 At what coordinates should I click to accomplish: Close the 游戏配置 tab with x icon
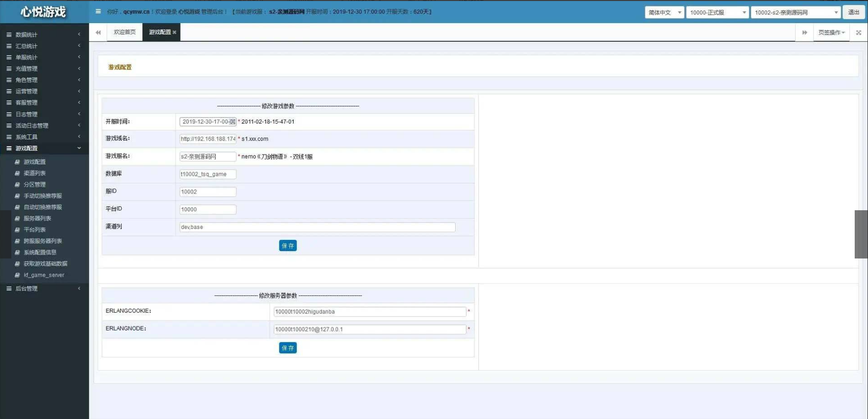pyautogui.click(x=174, y=32)
